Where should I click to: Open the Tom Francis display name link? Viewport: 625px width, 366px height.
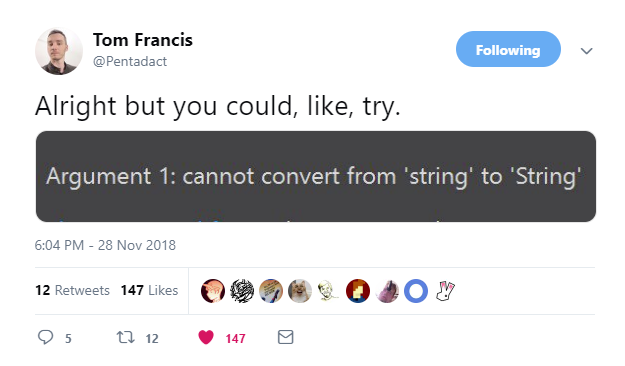(x=143, y=40)
